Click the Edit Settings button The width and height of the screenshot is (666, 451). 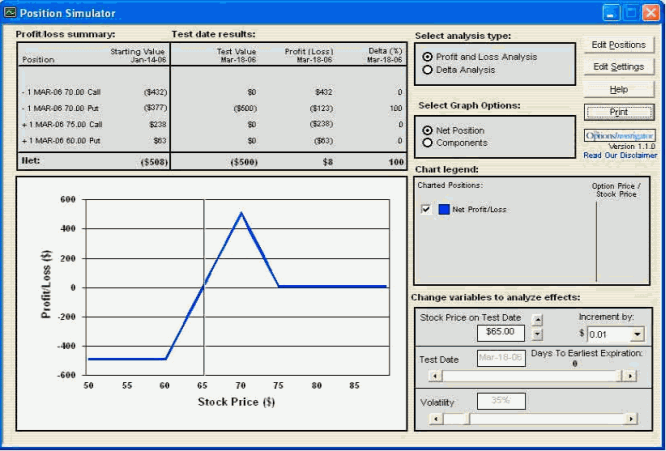coord(619,67)
